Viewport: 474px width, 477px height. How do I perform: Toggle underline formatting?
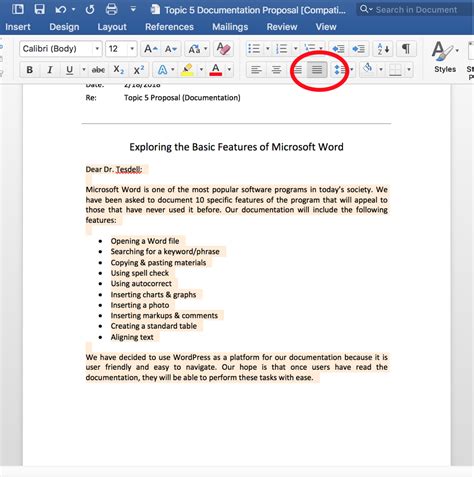[x=69, y=70]
